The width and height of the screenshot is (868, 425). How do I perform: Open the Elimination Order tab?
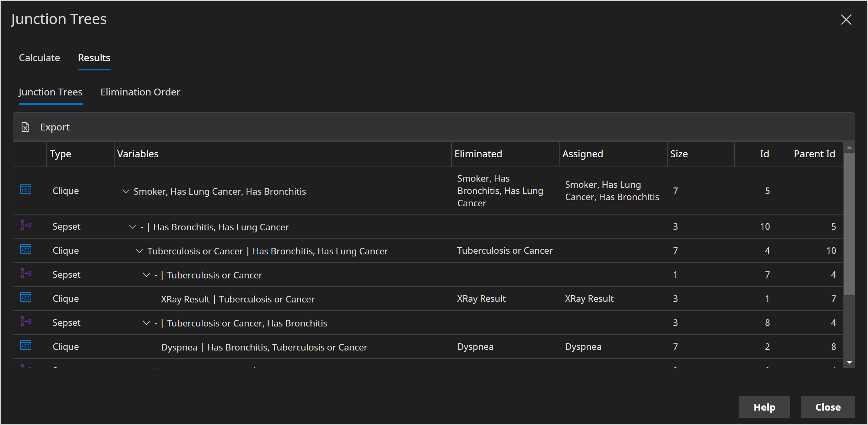140,92
